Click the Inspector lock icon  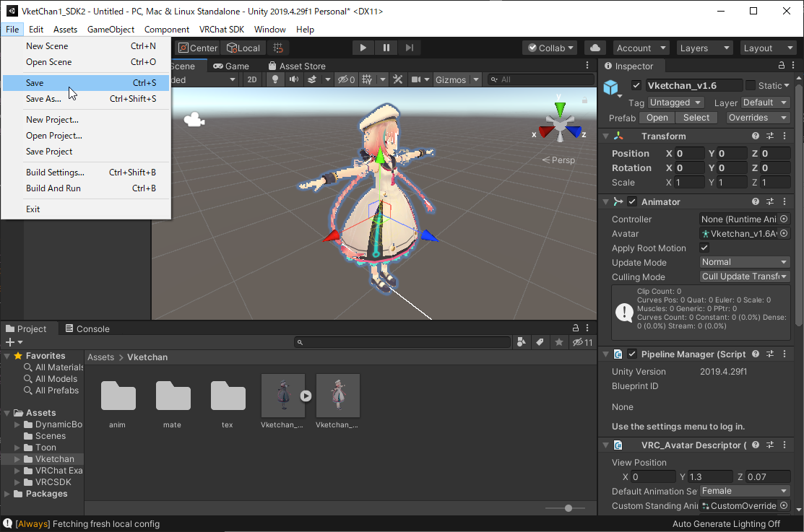[x=780, y=66]
